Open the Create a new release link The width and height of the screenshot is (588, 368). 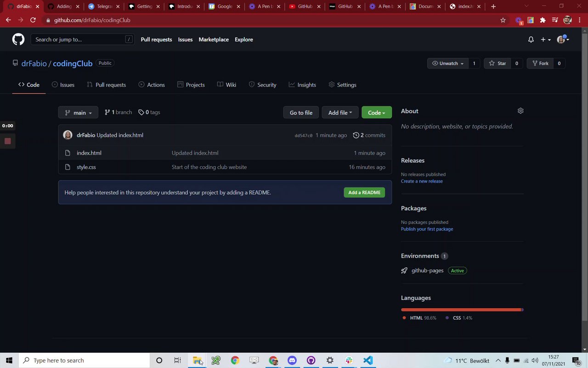click(x=422, y=181)
